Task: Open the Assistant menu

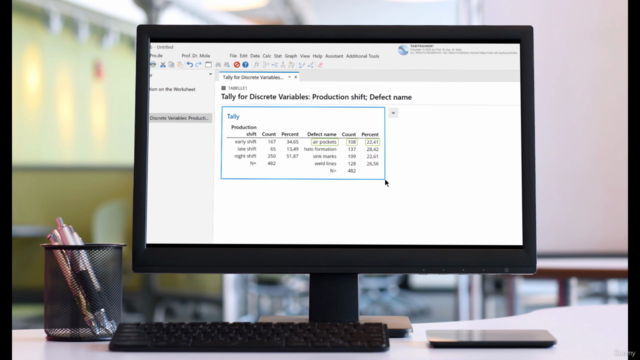Action: point(334,56)
